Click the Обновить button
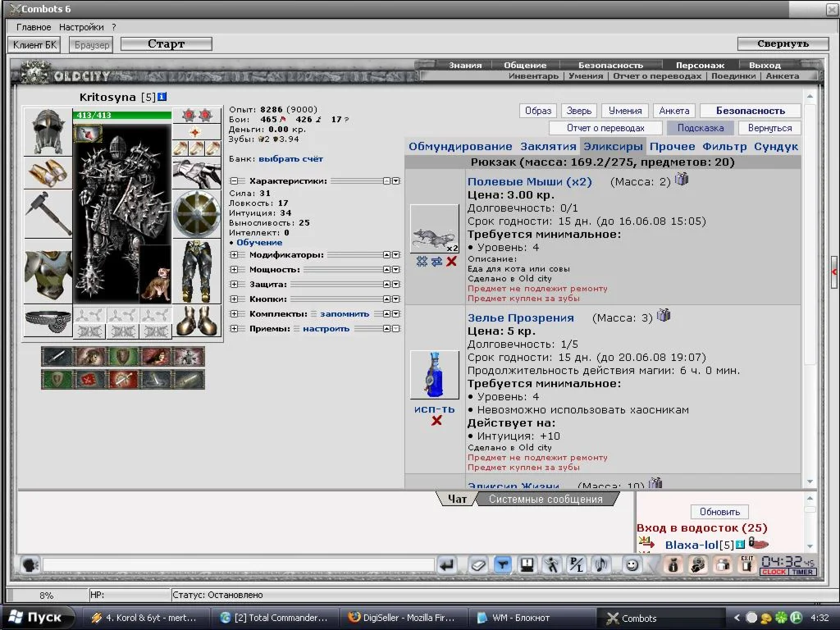This screenshot has width=840, height=630. [719, 512]
